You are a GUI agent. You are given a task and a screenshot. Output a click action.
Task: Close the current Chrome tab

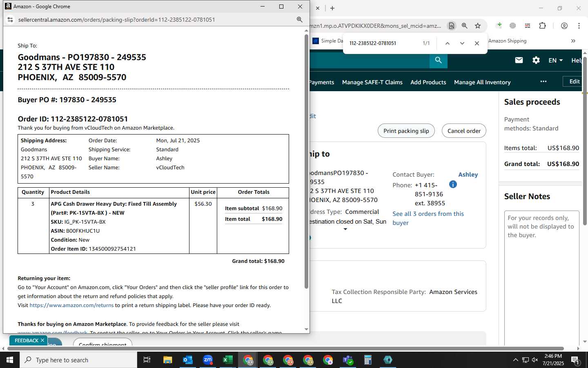pos(318,8)
